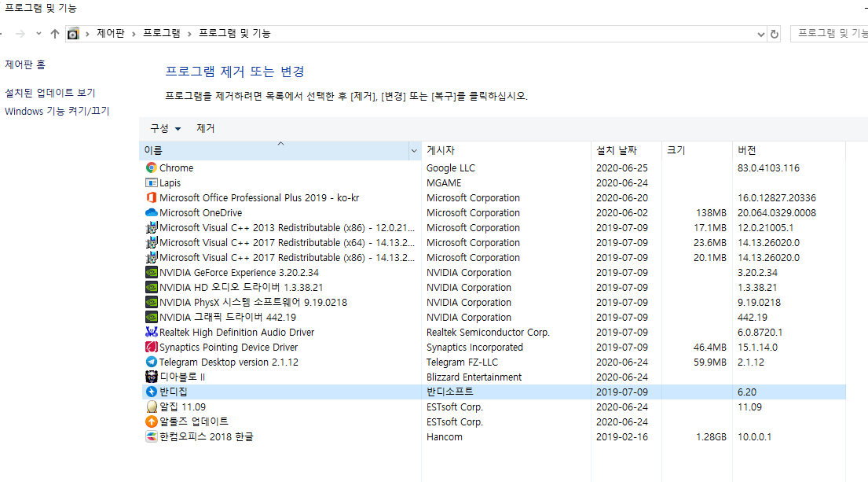Click the control panel icon in the address bar
The width and height of the screenshot is (868, 482).
click(x=73, y=34)
